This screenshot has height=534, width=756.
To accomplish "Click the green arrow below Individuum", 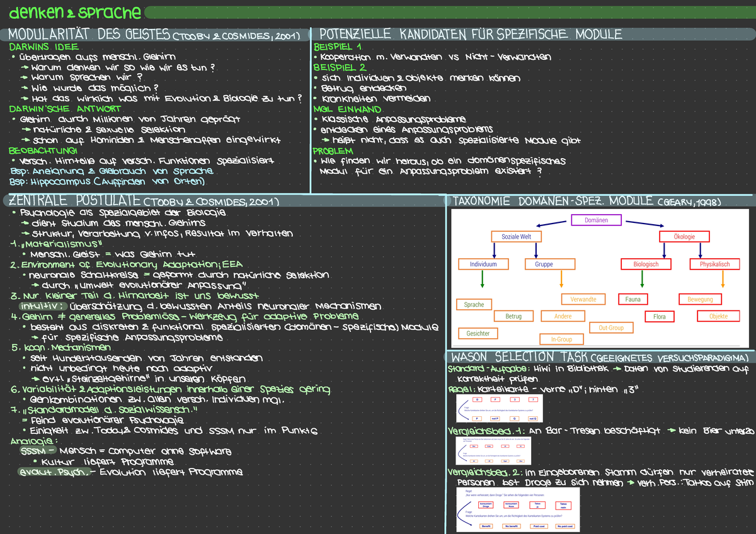I will [x=482, y=280].
